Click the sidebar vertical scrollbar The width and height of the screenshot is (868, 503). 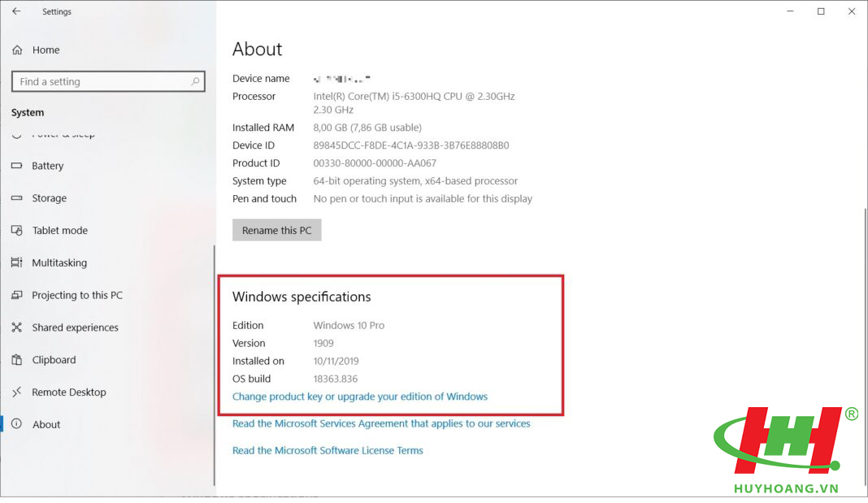pyautogui.click(x=215, y=365)
